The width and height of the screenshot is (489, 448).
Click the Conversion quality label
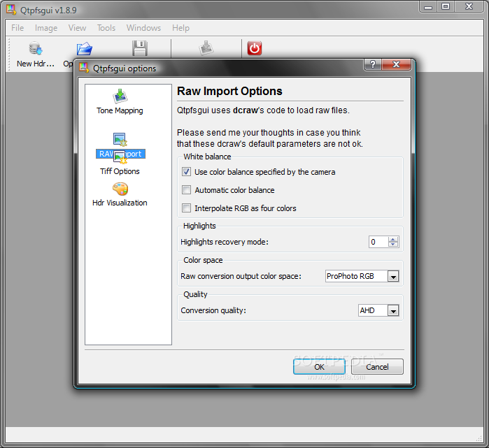click(x=213, y=310)
